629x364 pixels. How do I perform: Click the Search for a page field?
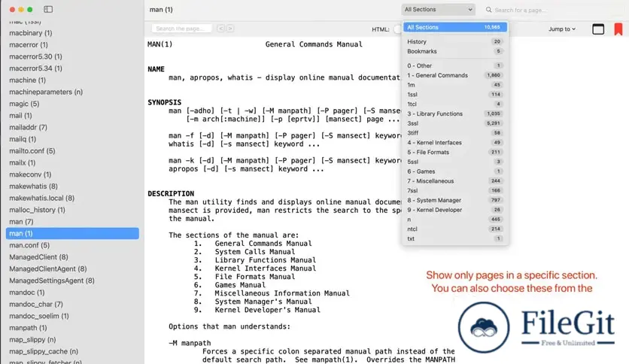tap(554, 10)
